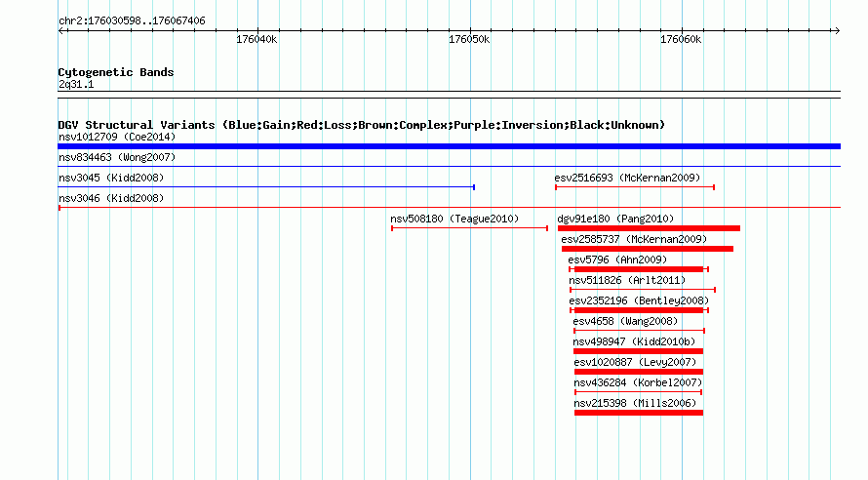
Task: Select the thick red nsv498947 bar
Action: click(x=638, y=351)
